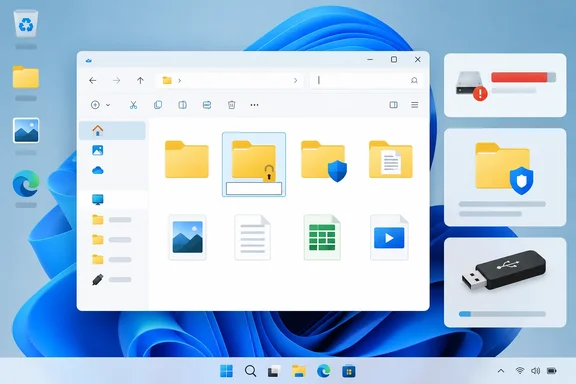The height and width of the screenshot is (384, 576).
Task: Select Home in the sidebar
Action: [x=112, y=130]
